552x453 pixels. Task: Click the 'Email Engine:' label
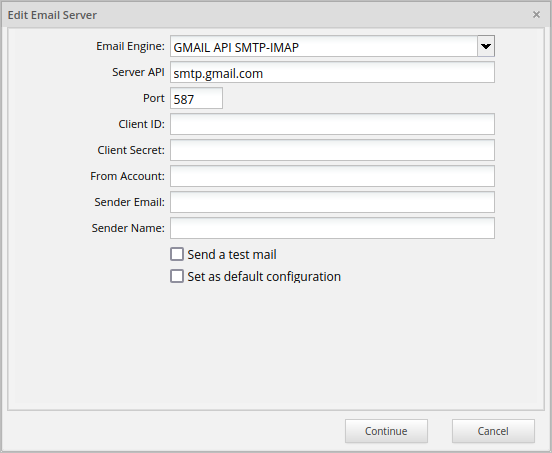point(131,46)
